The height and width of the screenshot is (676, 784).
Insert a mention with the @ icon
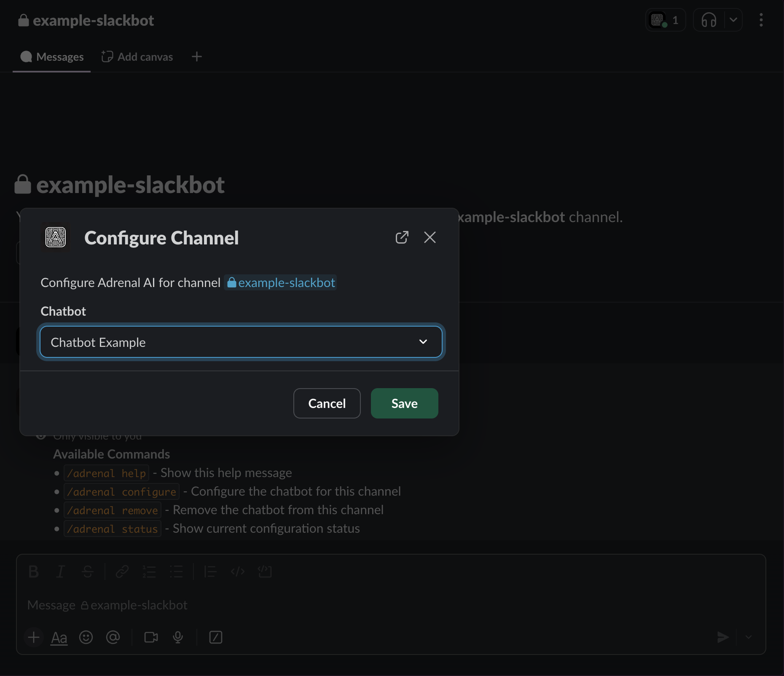pos(113,637)
